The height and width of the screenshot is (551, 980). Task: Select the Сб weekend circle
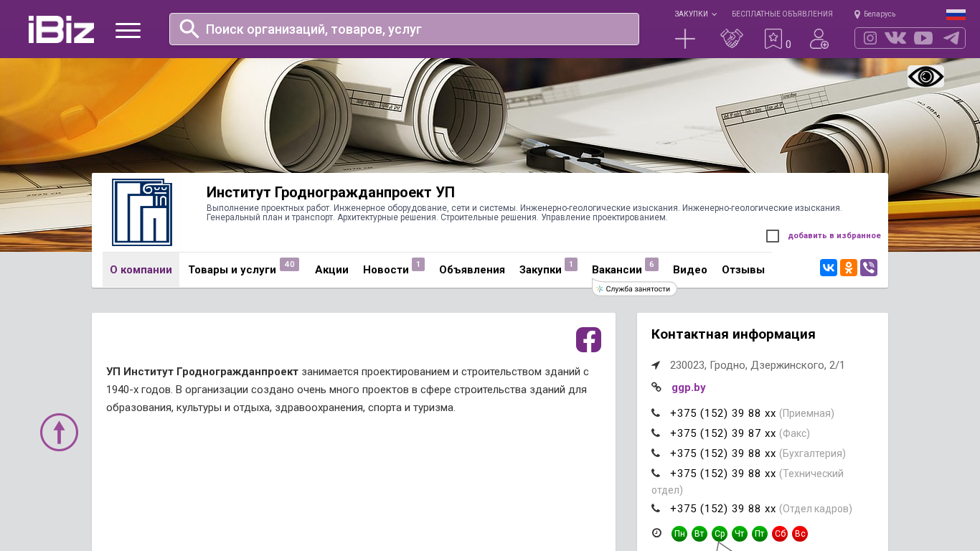[780, 534]
